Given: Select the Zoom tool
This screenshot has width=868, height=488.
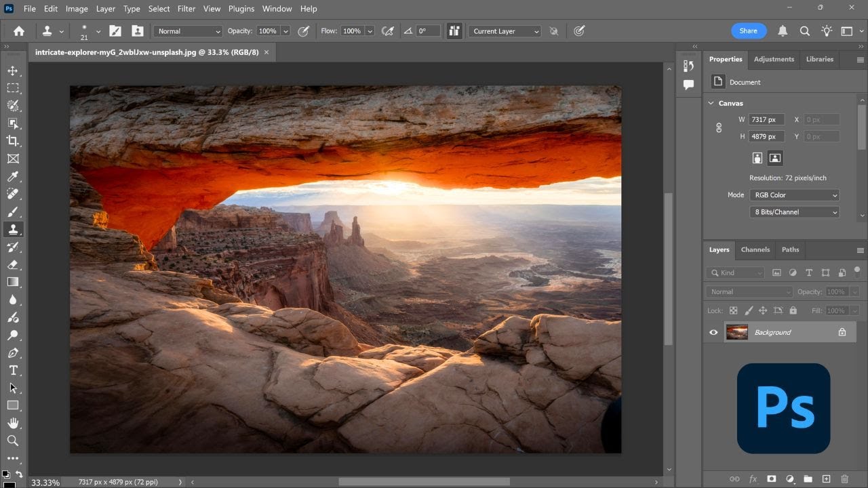Looking at the screenshot, I should (x=13, y=441).
